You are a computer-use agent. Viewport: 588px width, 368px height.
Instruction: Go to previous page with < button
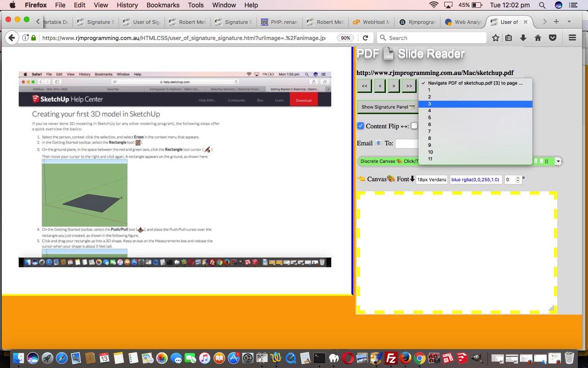coord(379,86)
